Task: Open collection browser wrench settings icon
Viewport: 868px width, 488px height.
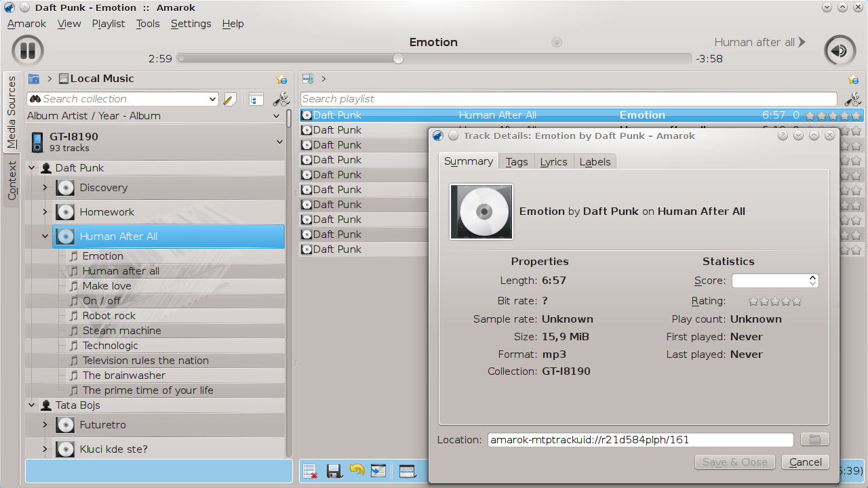Action: [x=281, y=100]
